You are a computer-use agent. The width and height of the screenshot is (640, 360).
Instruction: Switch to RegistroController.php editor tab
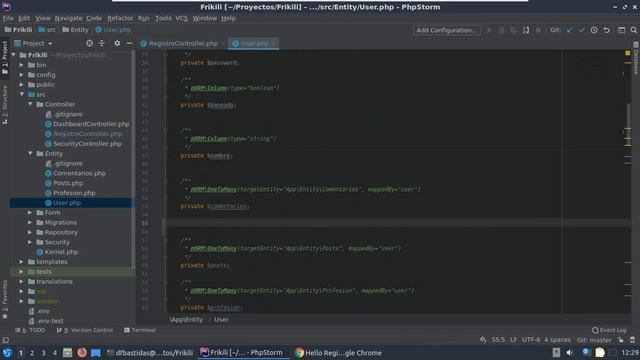(182, 43)
